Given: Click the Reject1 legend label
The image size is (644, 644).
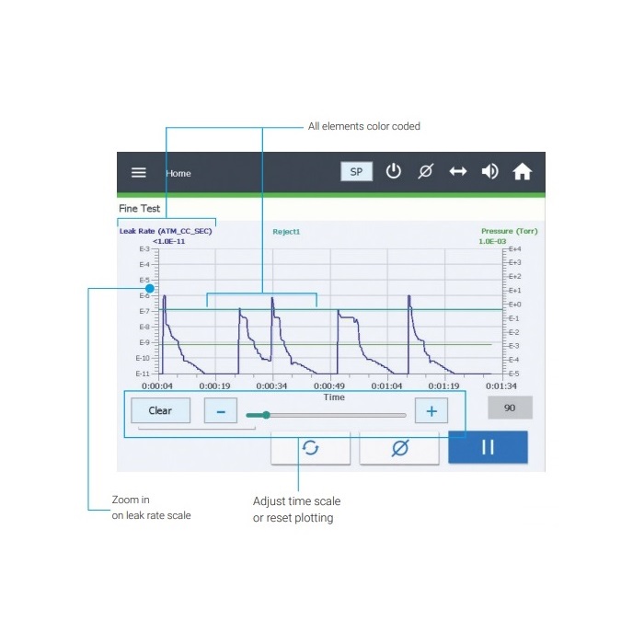Looking at the screenshot, I should (x=286, y=232).
